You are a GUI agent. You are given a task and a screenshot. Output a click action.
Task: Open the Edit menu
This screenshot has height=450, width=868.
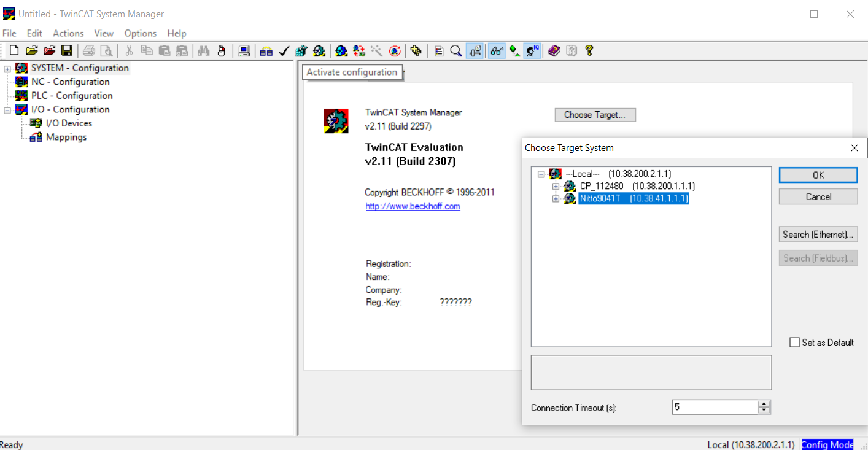tap(34, 33)
